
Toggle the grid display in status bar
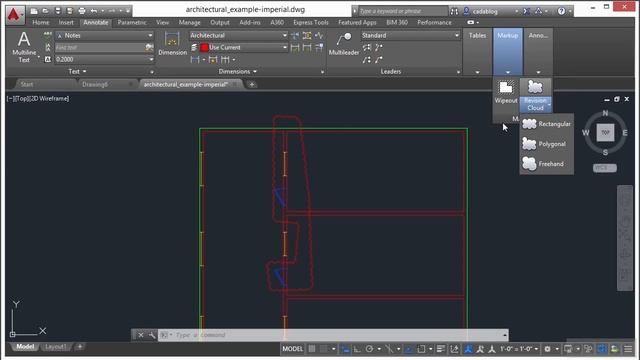[x=312, y=349]
